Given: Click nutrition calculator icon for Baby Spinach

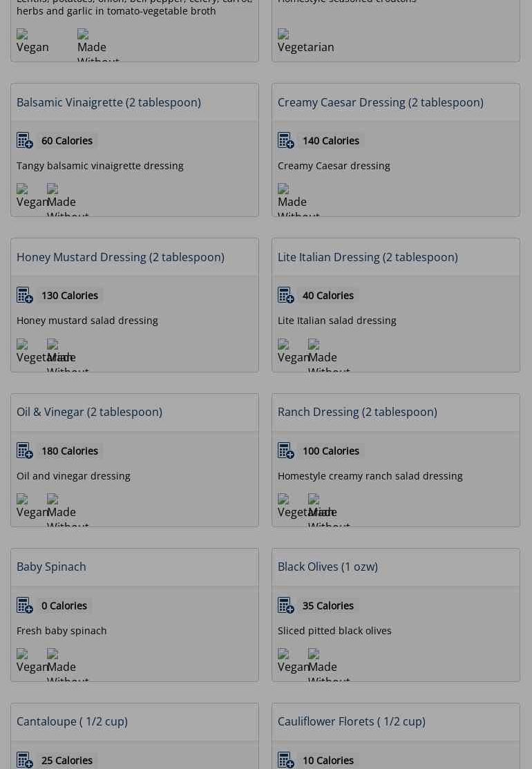Looking at the screenshot, I should 25,606.
